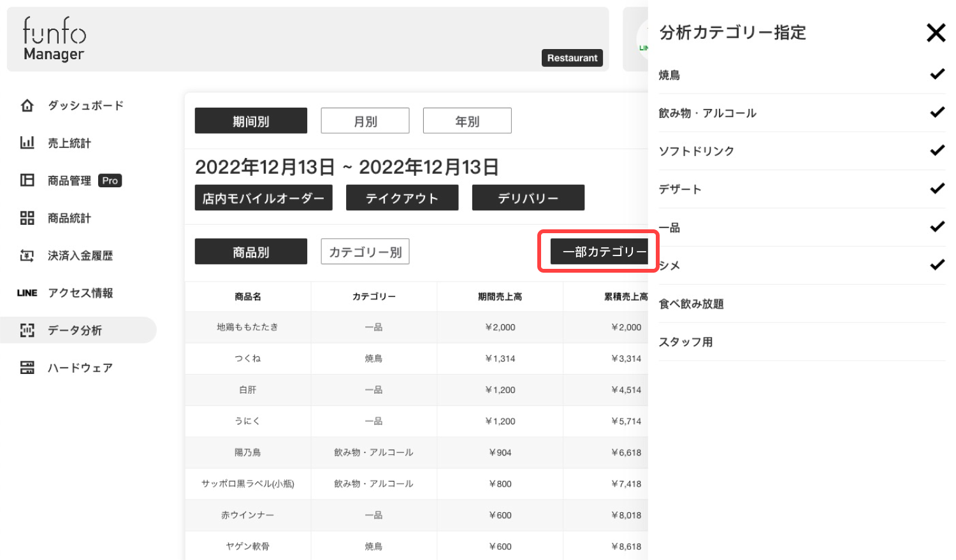Screen dimensions: 956x560
Task: Click the データ分析 scan icon
Action: (x=27, y=330)
